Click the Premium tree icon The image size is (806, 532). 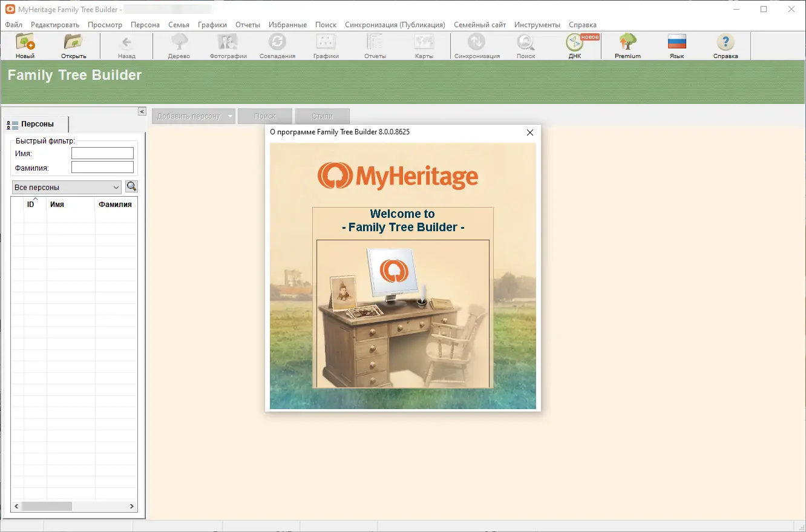coord(627,44)
